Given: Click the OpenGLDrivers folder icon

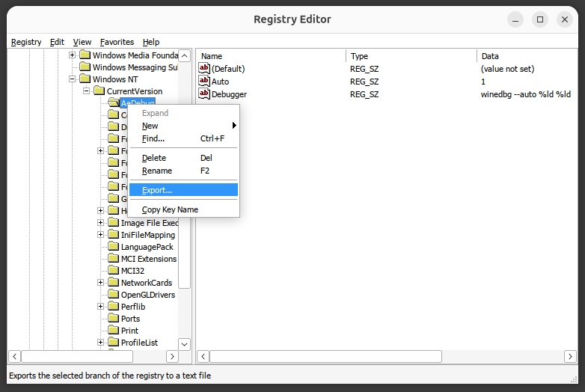Looking at the screenshot, I should pos(114,294).
